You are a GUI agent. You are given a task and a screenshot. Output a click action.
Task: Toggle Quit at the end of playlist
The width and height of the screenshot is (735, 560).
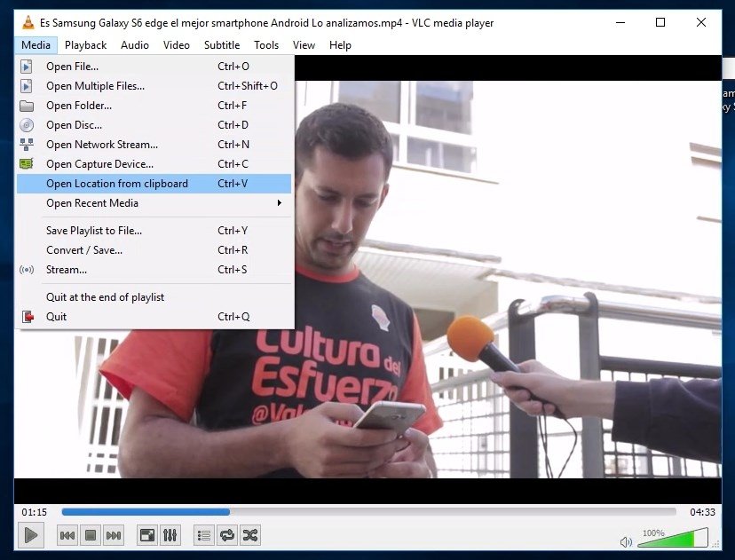tap(154, 297)
